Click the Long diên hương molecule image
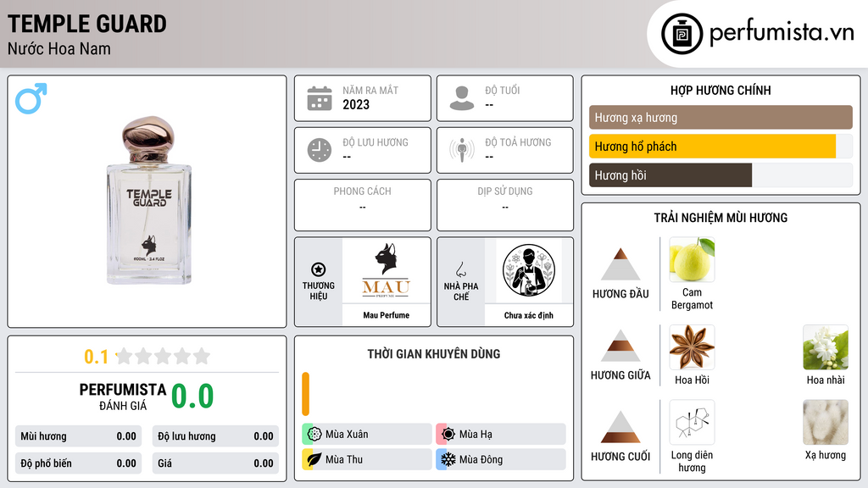Viewport: 868px width, 488px height. coord(692,422)
